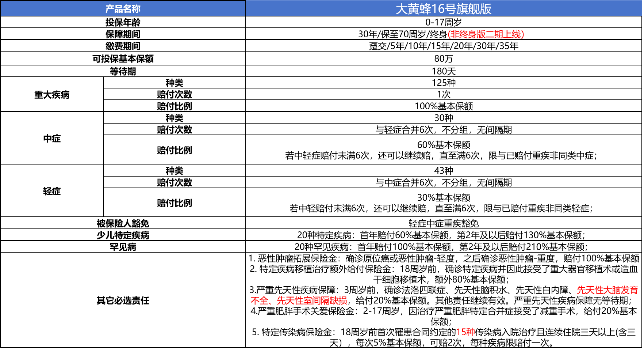The width and height of the screenshot is (644, 348).
Task: Select the 60%基本保额 text
Action: (x=444, y=145)
